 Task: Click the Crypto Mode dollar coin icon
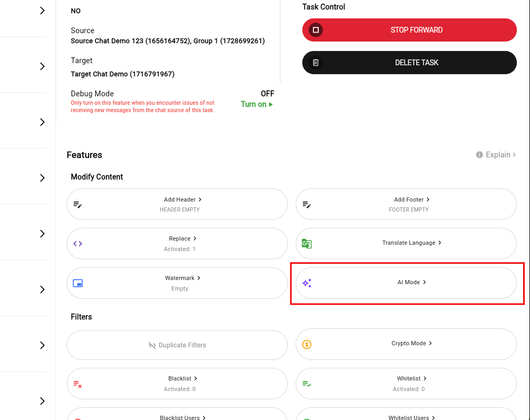click(307, 344)
